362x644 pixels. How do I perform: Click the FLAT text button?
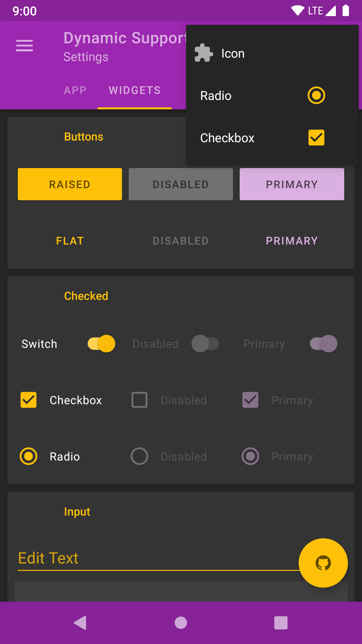[69, 240]
